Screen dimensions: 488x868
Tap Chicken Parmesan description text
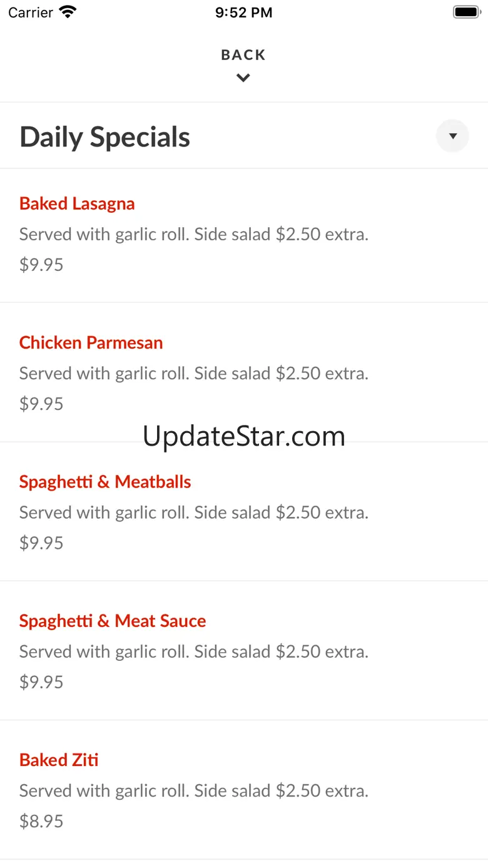(x=194, y=373)
